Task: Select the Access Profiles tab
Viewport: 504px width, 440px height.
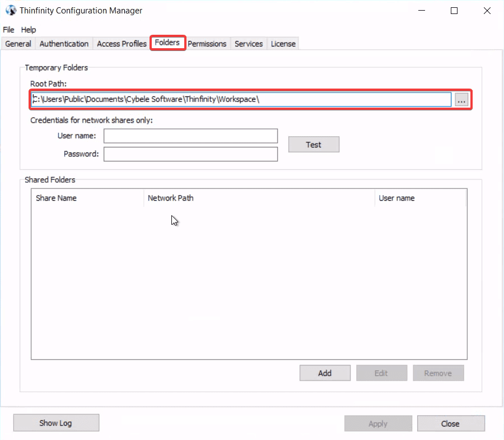Action: 121,43
